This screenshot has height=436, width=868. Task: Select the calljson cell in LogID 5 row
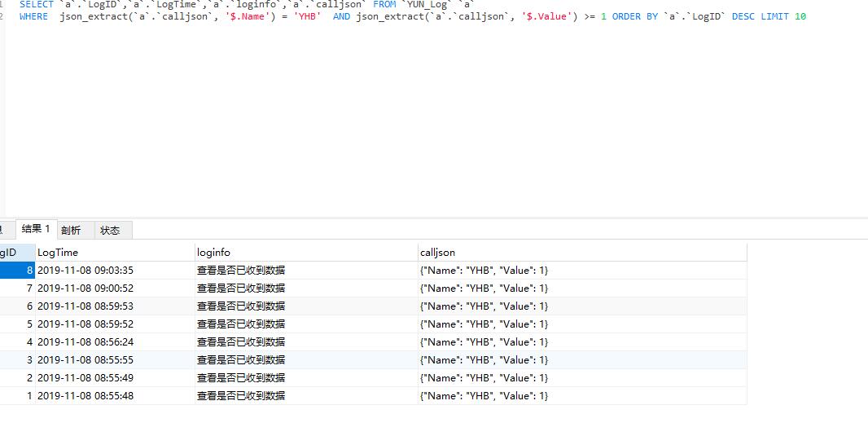coord(484,324)
